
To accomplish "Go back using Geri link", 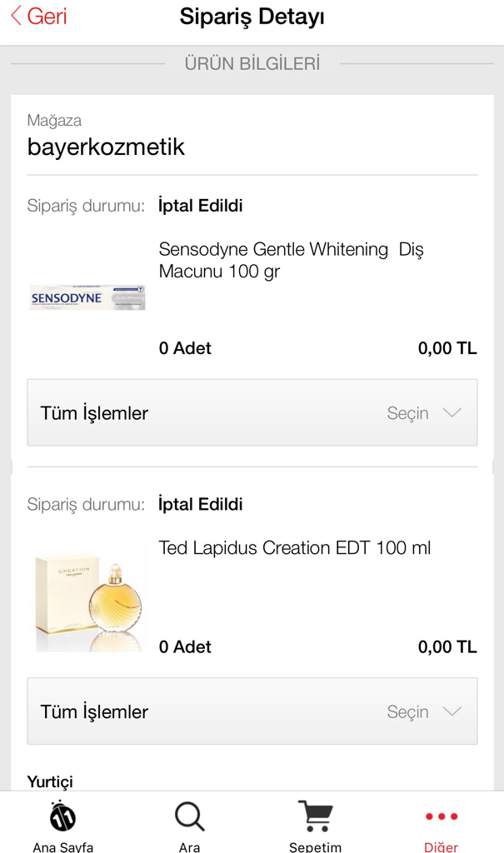I will (47, 16).
